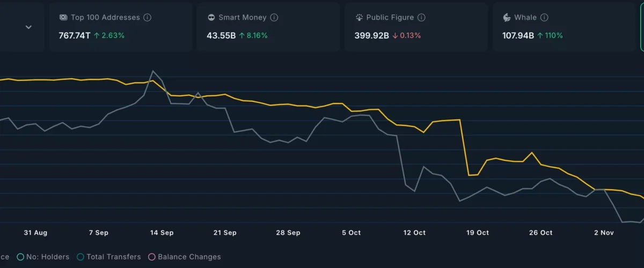Select the Smart Money 43.55B value
Screen dimensions: 644x268
point(221,36)
